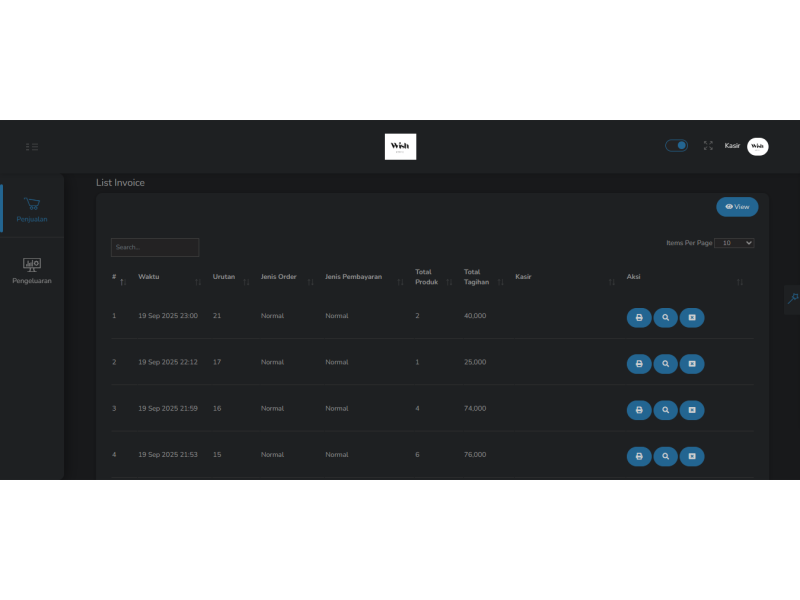The width and height of the screenshot is (800, 600).
Task: Enter fullscreen mode from the header
Action: pyautogui.click(x=708, y=145)
